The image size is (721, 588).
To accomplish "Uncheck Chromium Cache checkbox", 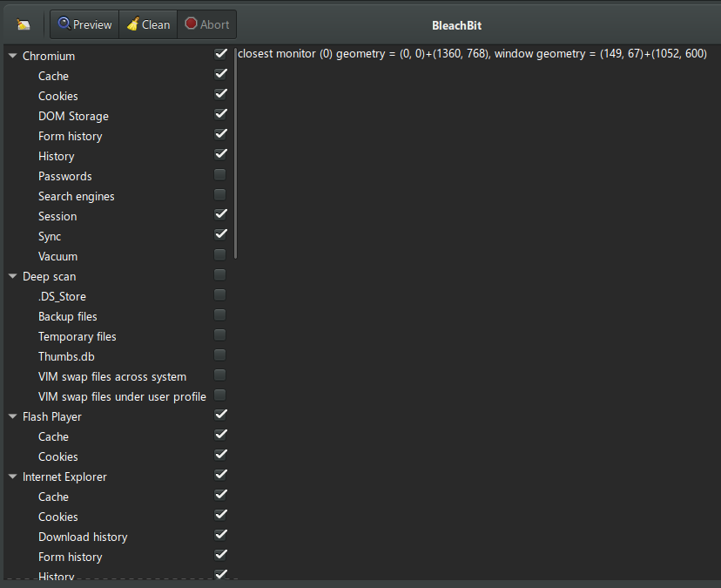I will tap(220, 74).
